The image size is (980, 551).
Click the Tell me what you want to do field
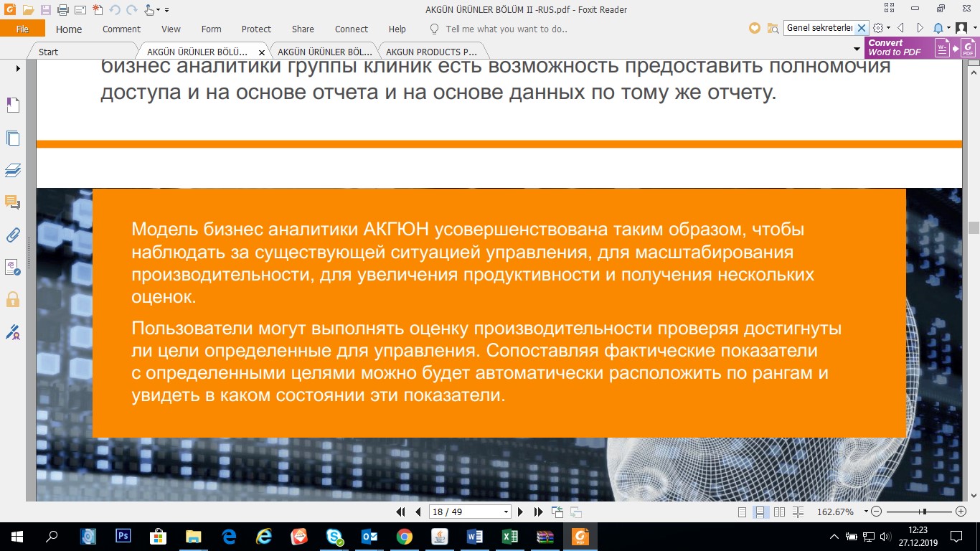coord(507,29)
